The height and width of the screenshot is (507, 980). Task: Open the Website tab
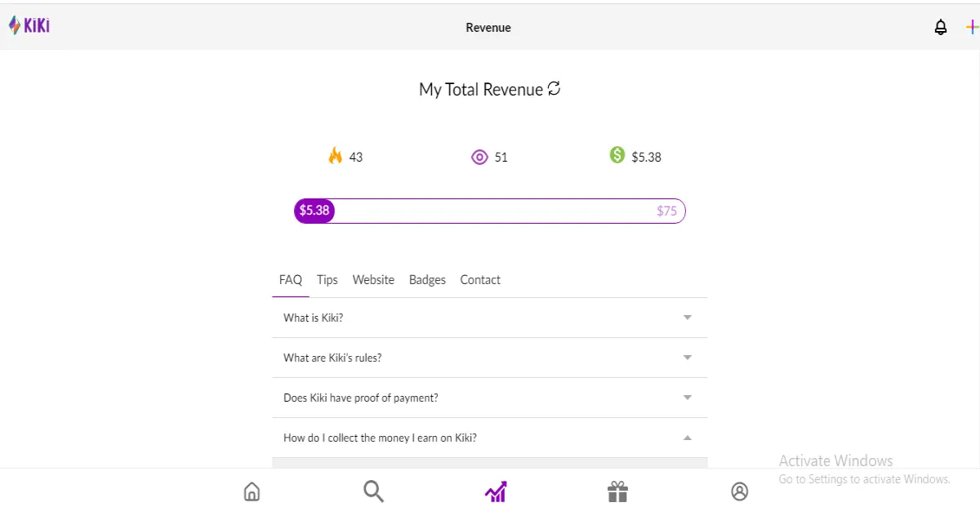click(x=373, y=280)
